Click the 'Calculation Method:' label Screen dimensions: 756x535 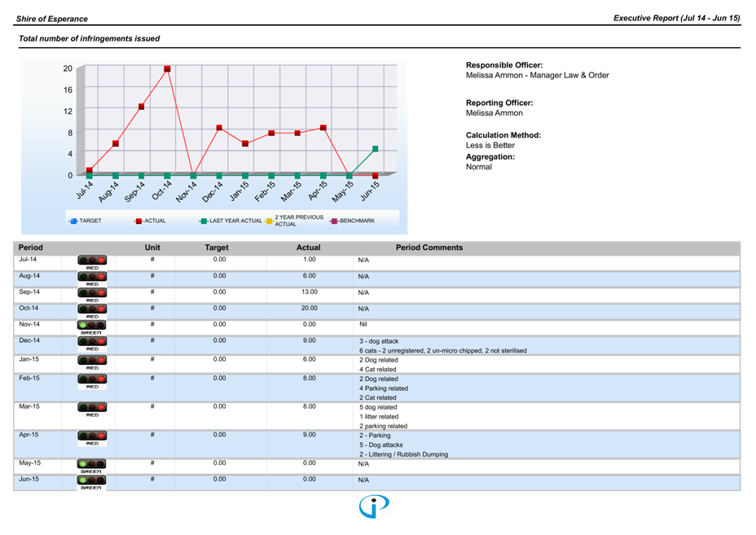coord(503,135)
